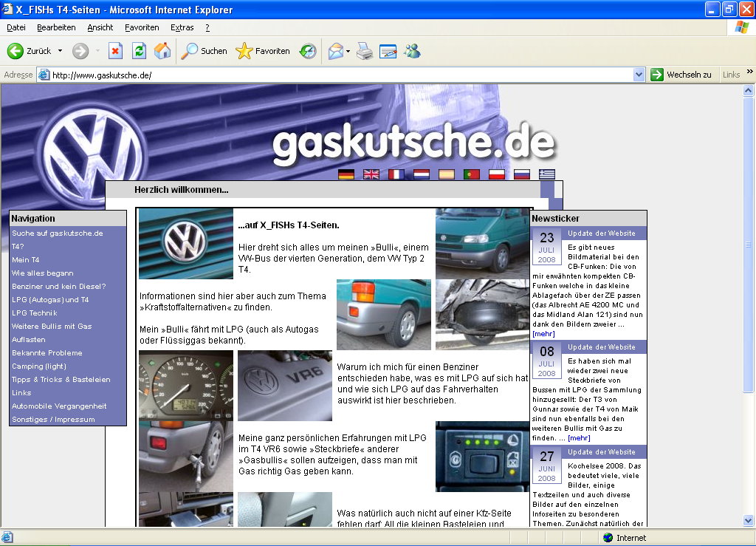Click the scrollbar up arrow
This screenshot has height=546, width=756.
coord(748,90)
